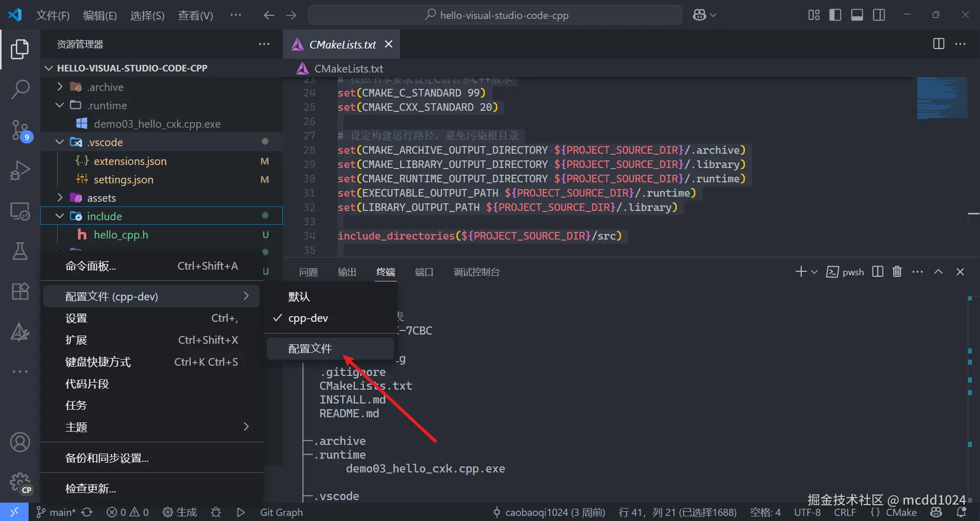The width and height of the screenshot is (980, 521).
Task: Open the 选择(S) menu
Action: 147,15
